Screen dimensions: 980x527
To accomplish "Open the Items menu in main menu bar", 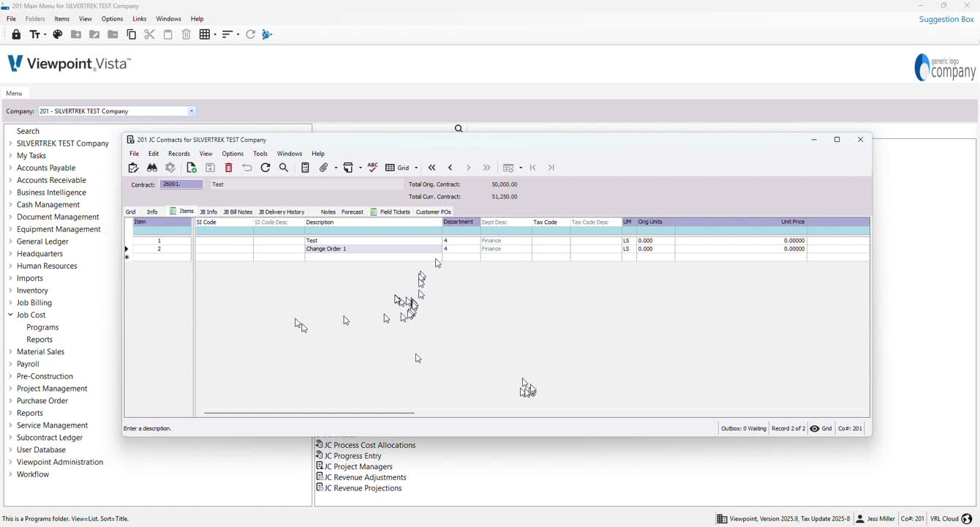I will click(62, 19).
